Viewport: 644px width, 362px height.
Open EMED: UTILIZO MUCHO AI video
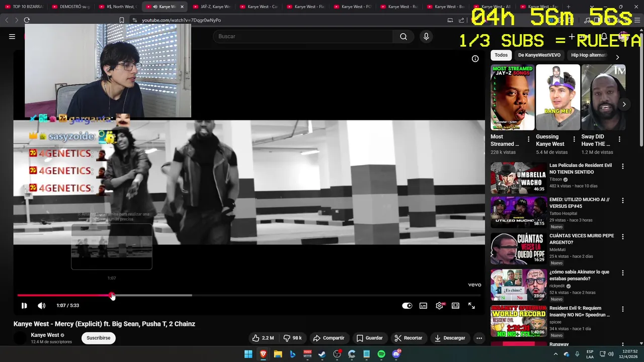click(519, 212)
